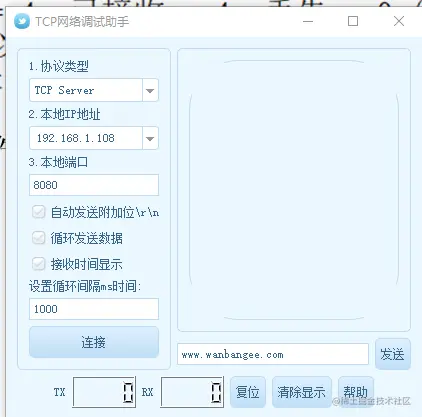Click the 2.本地IP地址 label
The width and height of the screenshot is (422, 417).
coord(64,114)
